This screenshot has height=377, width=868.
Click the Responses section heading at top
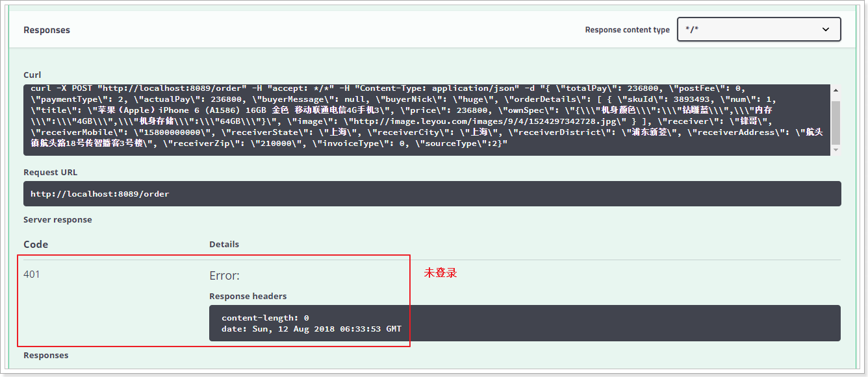coord(47,30)
